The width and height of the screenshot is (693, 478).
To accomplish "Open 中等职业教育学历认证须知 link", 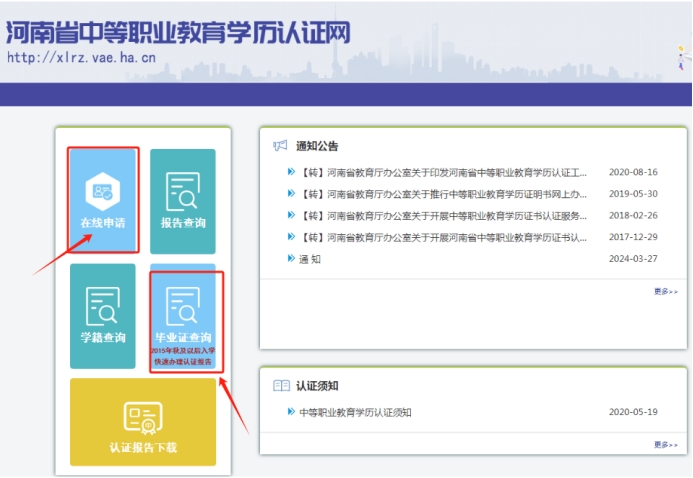I will [x=355, y=412].
